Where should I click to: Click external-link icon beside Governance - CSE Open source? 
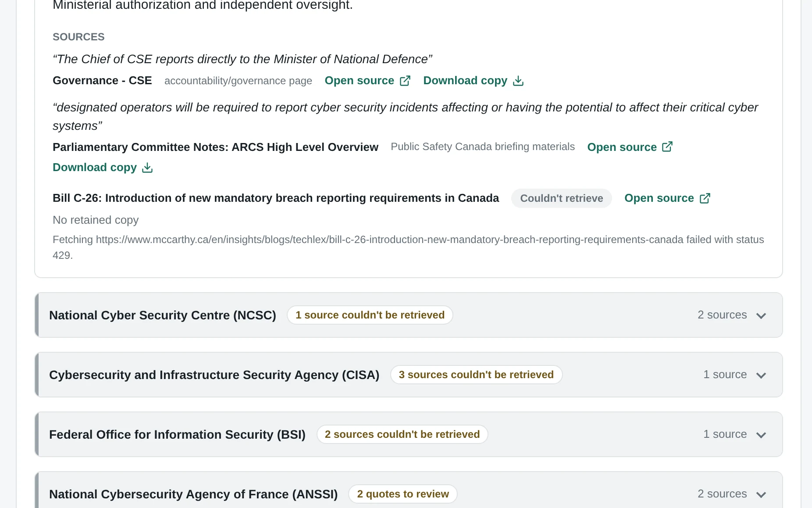point(405,81)
